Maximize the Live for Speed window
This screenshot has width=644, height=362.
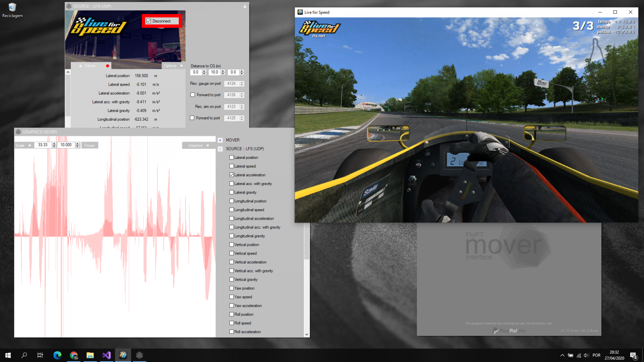(x=615, y=12)
